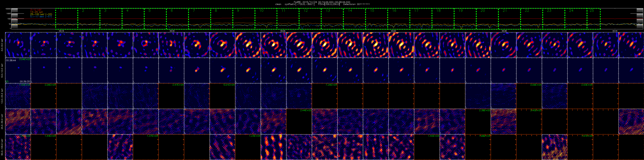644x160 pixels.
Task: Click the 3.04E+03 value in first 6-12 keV panel
Action: 25,59
